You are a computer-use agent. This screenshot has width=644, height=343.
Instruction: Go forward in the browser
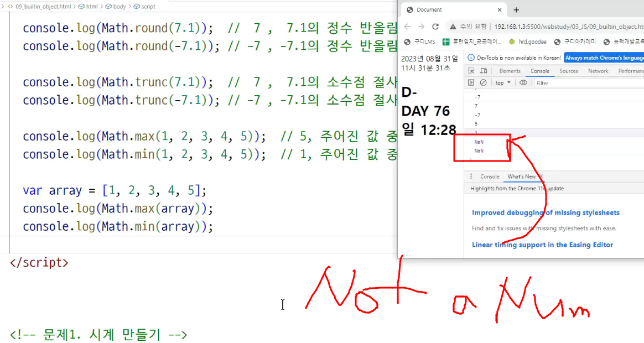(422, 27)
